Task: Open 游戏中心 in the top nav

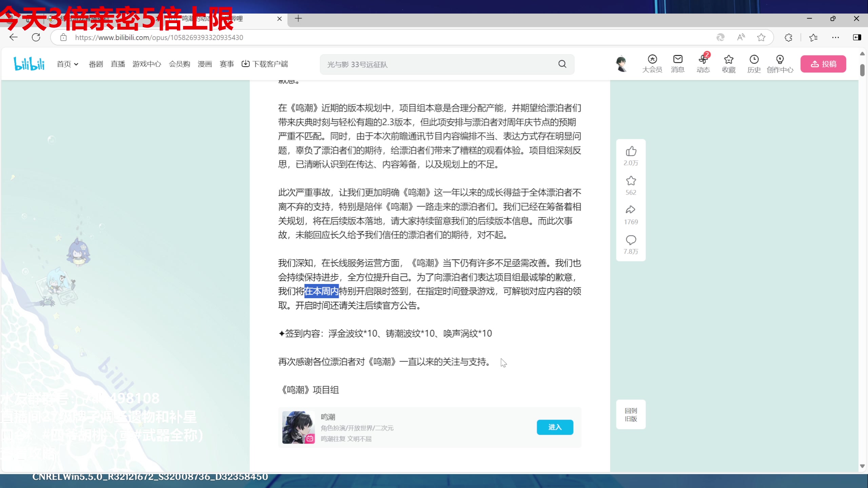Action: point(147,64)
